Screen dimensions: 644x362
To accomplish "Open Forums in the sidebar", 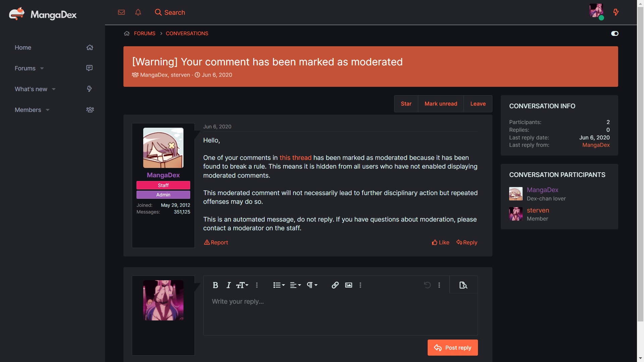I will [25, 68].
